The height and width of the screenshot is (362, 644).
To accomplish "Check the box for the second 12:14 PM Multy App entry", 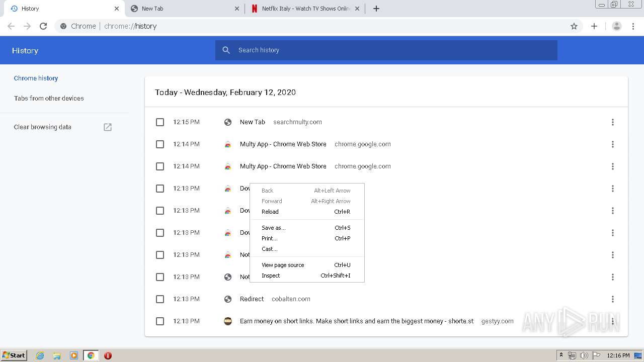I will coord(160,166).
